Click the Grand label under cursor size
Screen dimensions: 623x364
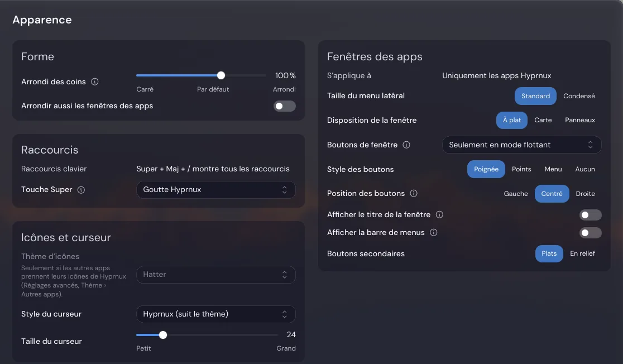(x=286, y=348)
